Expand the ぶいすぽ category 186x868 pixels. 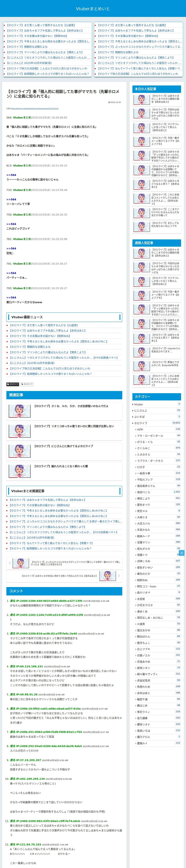click(157, 417)
